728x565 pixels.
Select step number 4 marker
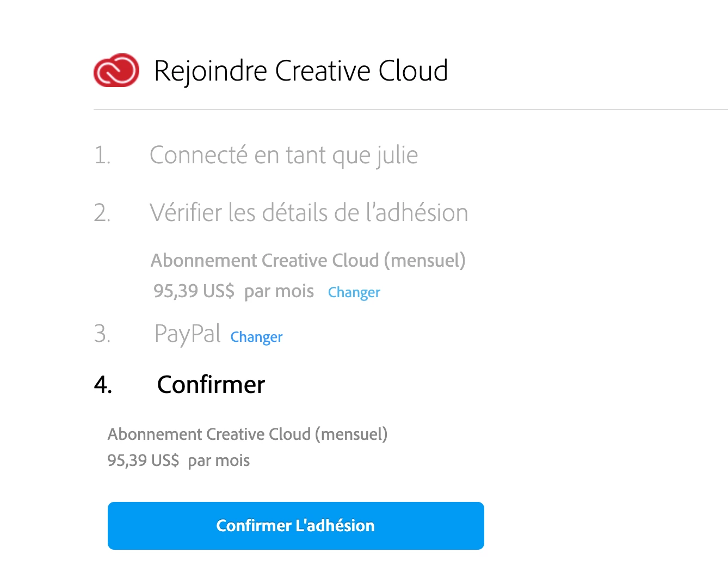pos(103,385)
